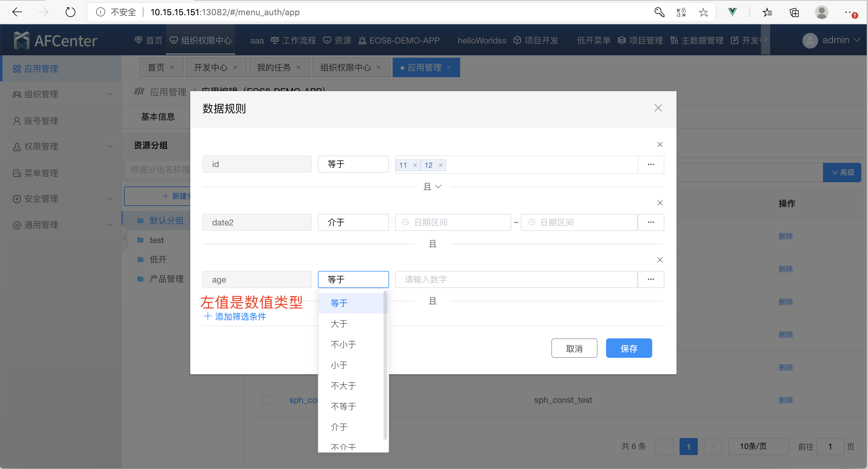Remove the id rule row with X icon
This screenshot has height=469, width=868.
pyautogui.click(x=660, y=145)
